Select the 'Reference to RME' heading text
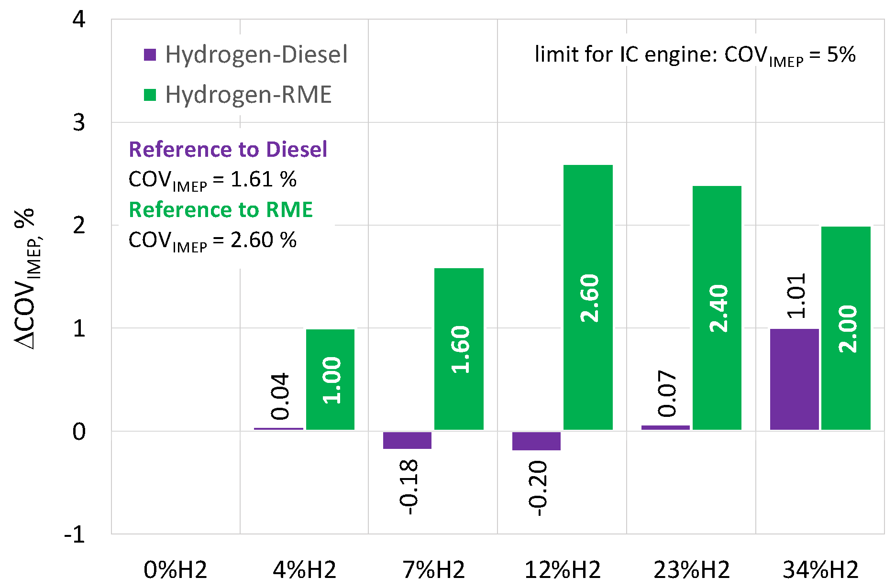Image resolution: width=895 pixels, height=588 pixels. coord(221,210)
